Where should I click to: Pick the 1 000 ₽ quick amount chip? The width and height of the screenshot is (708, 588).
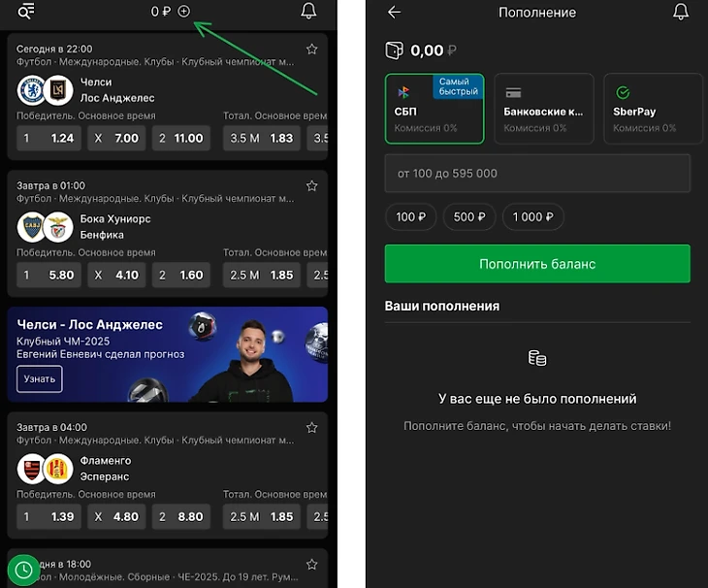point(532,217)
